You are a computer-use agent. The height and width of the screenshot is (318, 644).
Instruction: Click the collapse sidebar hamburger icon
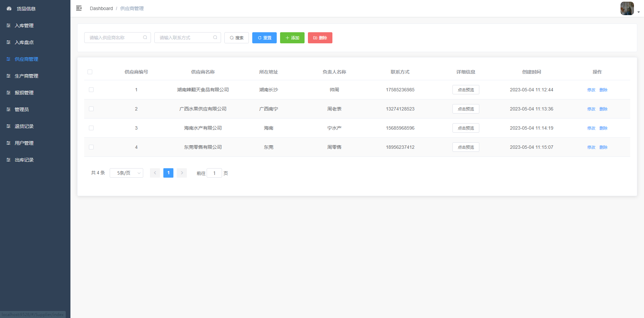79,8
